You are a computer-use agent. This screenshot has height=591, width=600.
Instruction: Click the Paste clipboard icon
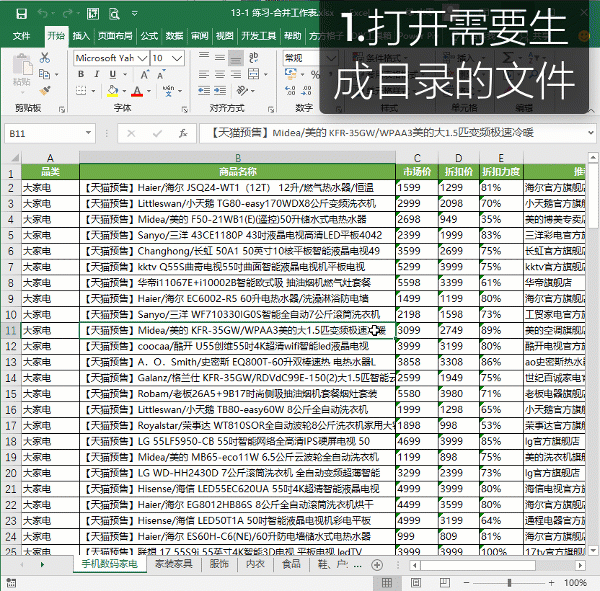click(x=22, y=64)
